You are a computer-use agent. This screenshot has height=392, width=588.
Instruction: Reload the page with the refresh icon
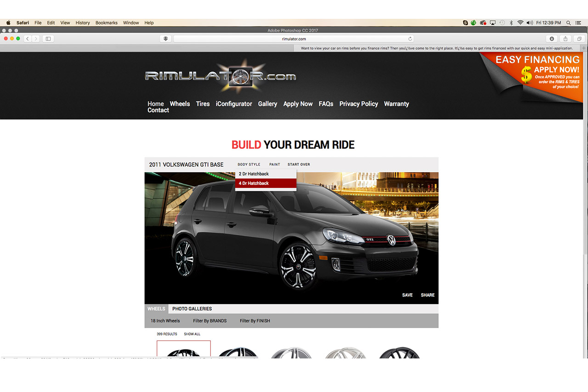click(x=410, y=39)
